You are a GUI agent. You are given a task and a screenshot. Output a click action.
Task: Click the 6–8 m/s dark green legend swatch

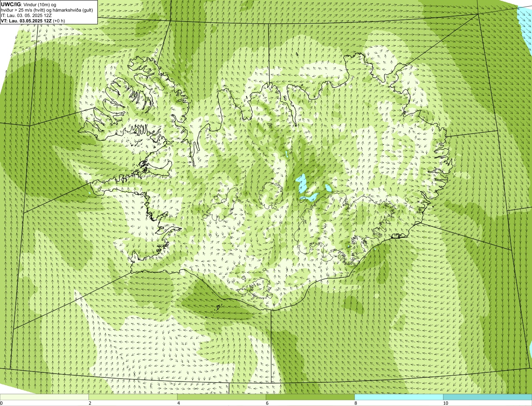[310, 397]
